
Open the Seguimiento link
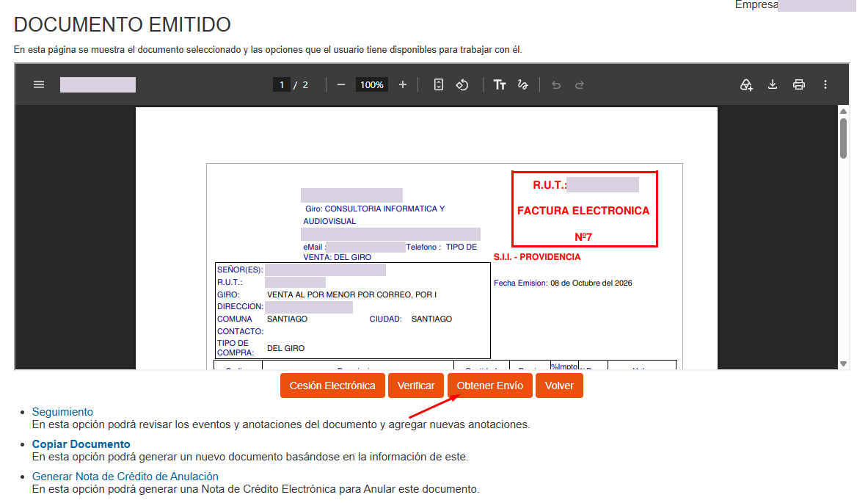click(x=62, y=412)
